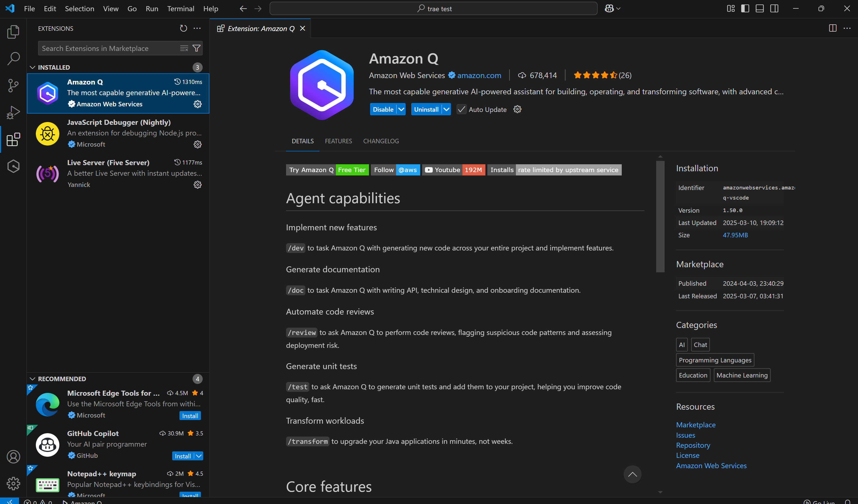Manage JavaScript Debugger (Nightly) gear
The height and width of the screenshot is (504, 858).
coord(197,144)
